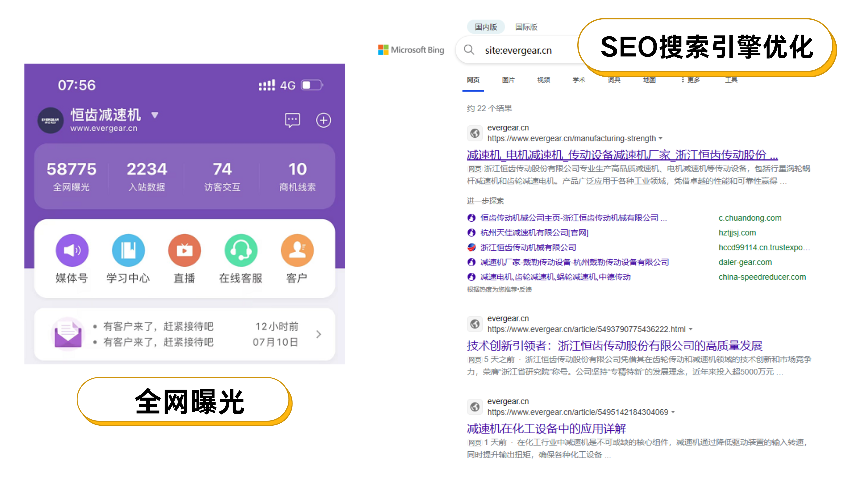Open 浙江恒齿传动机械有限公司 related link
The width and height of the screenshot is (868, 488).
pos(528,248)
